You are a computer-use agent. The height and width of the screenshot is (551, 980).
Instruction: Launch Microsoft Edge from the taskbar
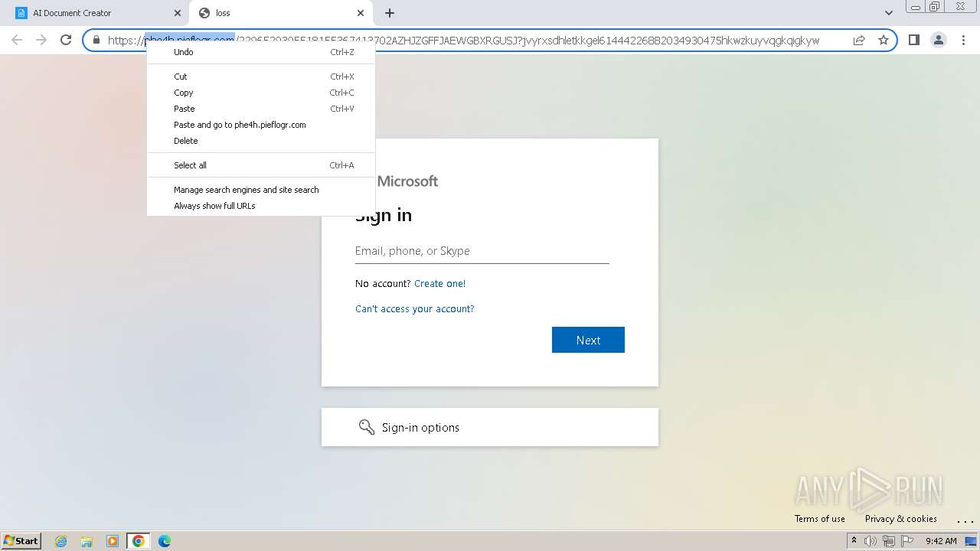(x=165, y=541)
